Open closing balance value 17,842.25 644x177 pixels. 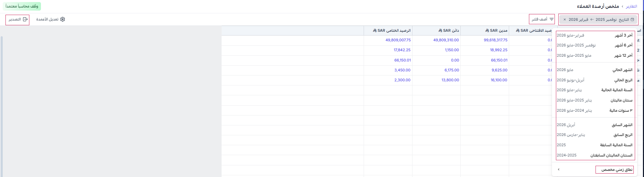coord(402,50)
